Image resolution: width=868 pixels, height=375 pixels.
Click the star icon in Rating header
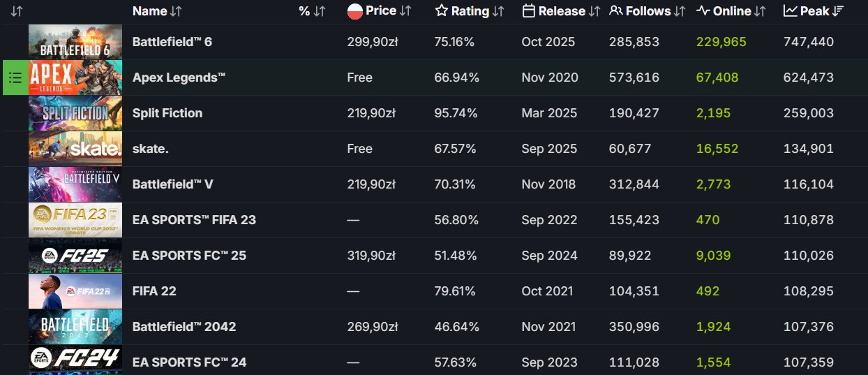coord(441,11)
